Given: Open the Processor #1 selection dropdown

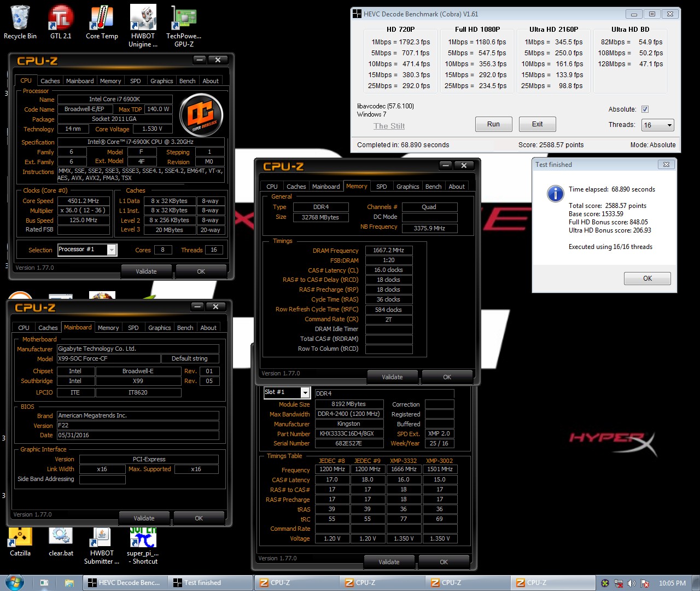Looking at the screenshot, I should click(x=87, y=250).
